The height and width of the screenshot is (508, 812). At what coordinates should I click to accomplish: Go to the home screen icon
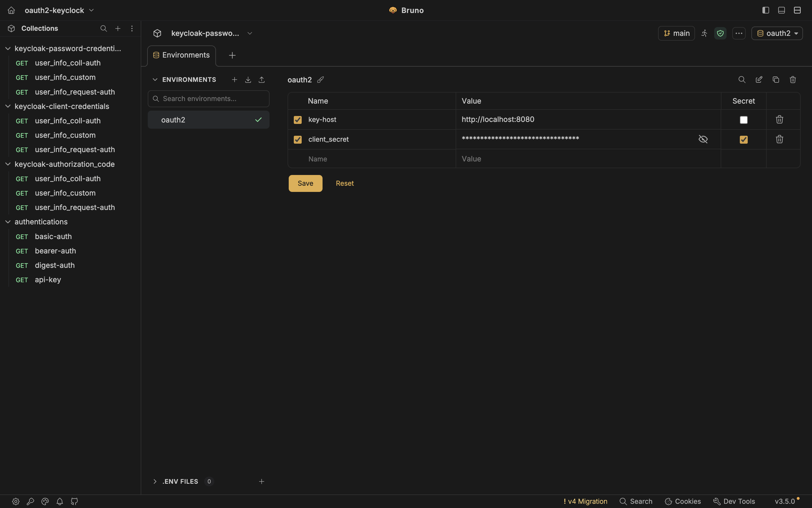coord(11,10)
